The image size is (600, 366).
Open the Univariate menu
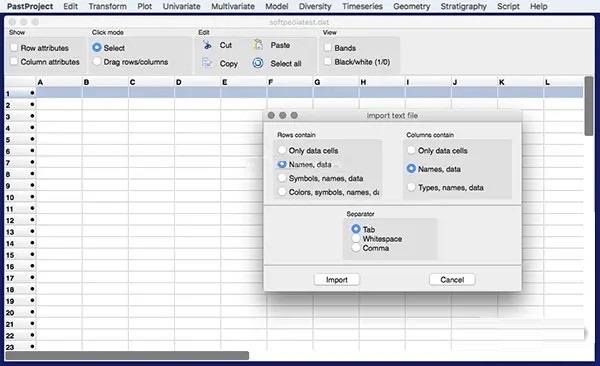(x=181, y=7)
